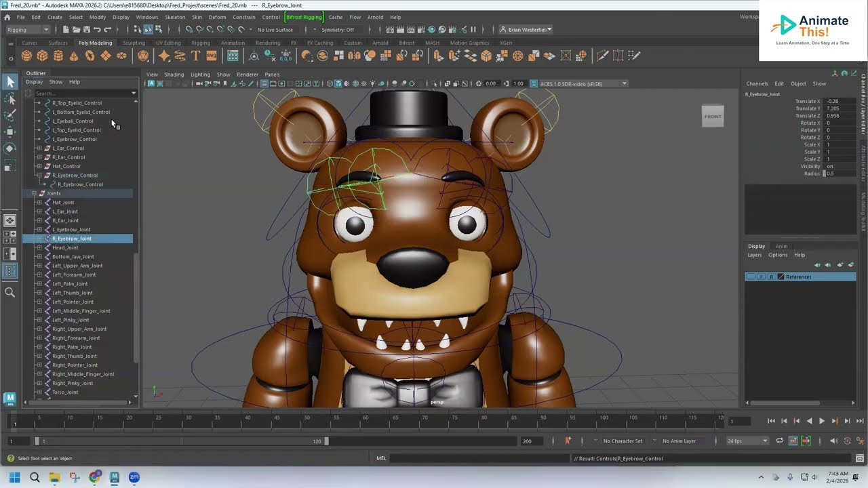Open the ACES 1.0 SDR-video color dropdown
The width and height of the screenshot is (868, 488).
[580, 84]
